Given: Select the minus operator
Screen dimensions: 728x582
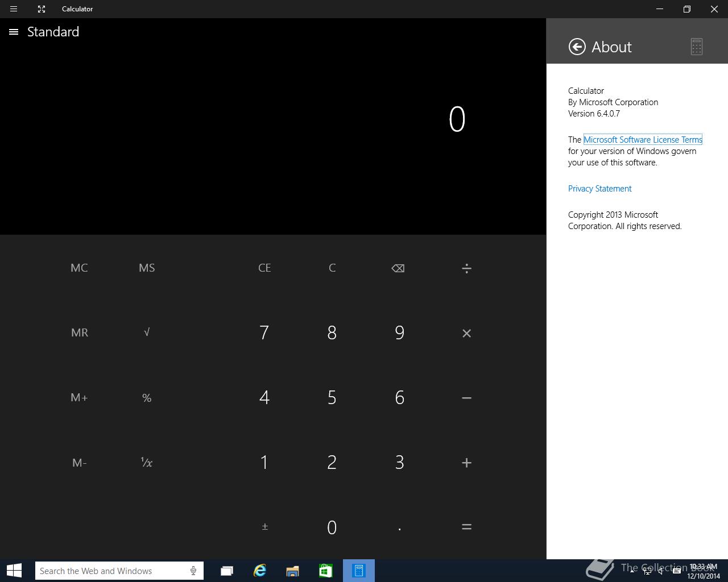Looking at the screenshot, I should (x=466, y=398).
